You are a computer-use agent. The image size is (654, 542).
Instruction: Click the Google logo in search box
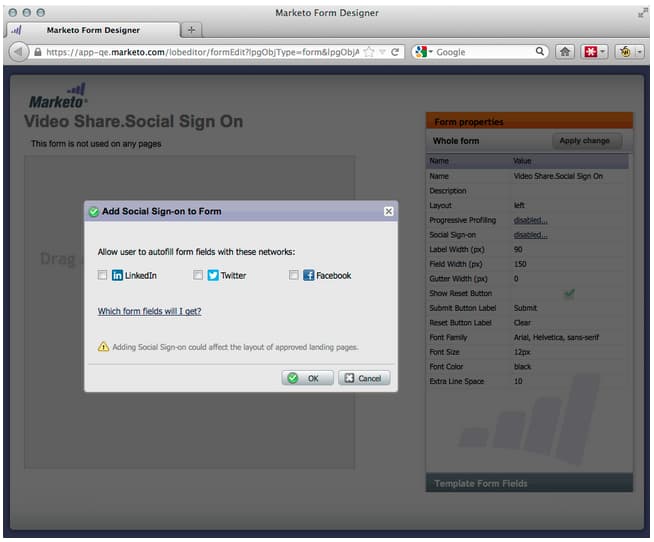click(x=421, y=52)
